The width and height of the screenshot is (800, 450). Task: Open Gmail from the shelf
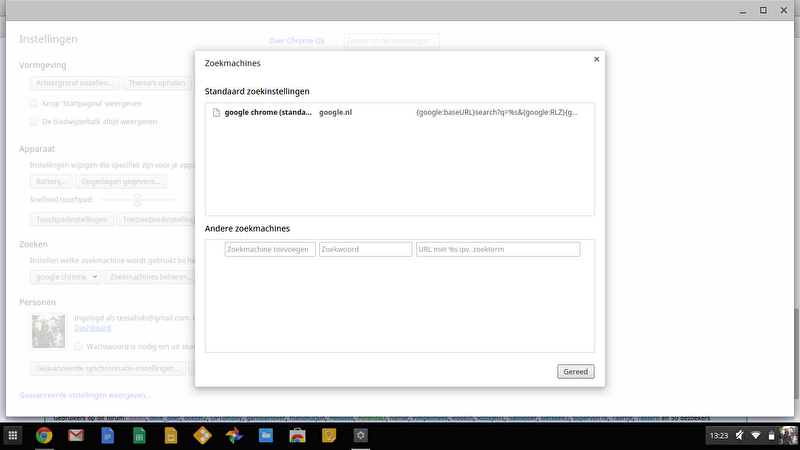[x=75, y=435]
